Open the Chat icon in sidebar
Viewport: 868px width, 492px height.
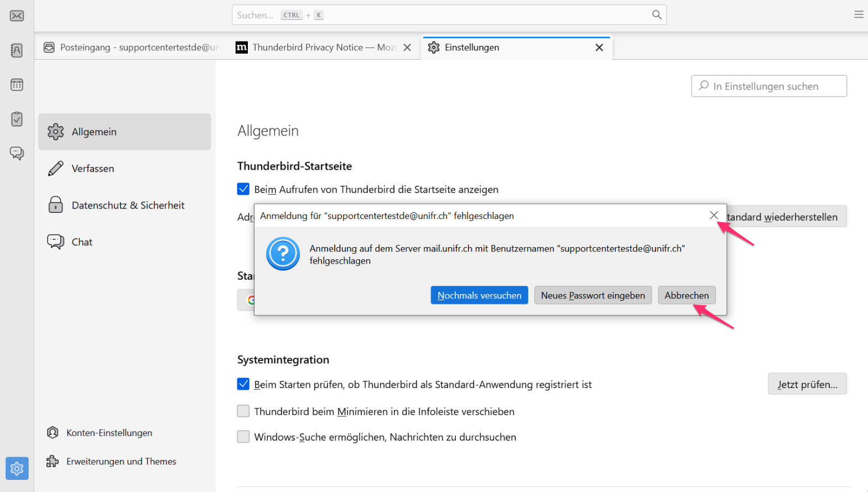point(17,153)
